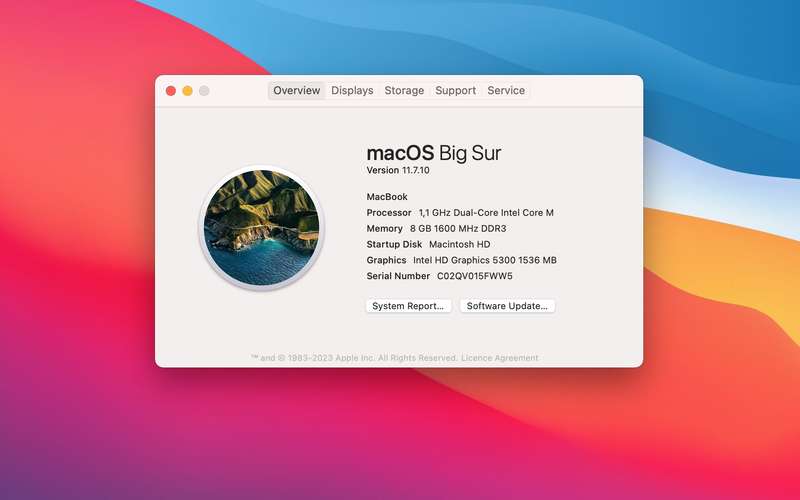
Task: Click the Macintosh HD startup disk value
Action: 460,244
